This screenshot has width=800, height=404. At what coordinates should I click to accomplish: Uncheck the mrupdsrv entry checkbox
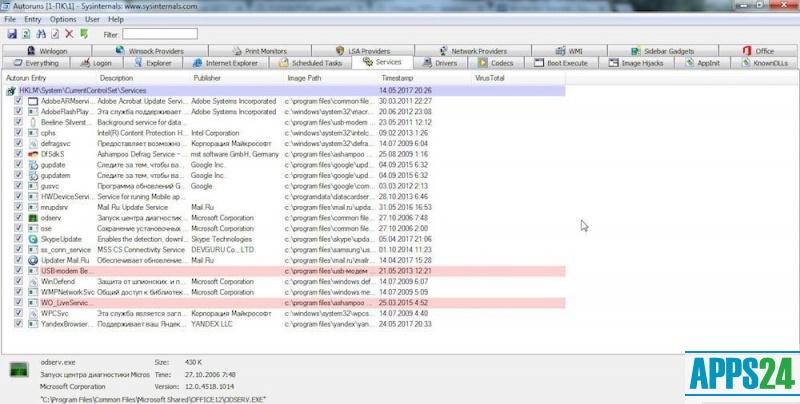pos(19,207)
